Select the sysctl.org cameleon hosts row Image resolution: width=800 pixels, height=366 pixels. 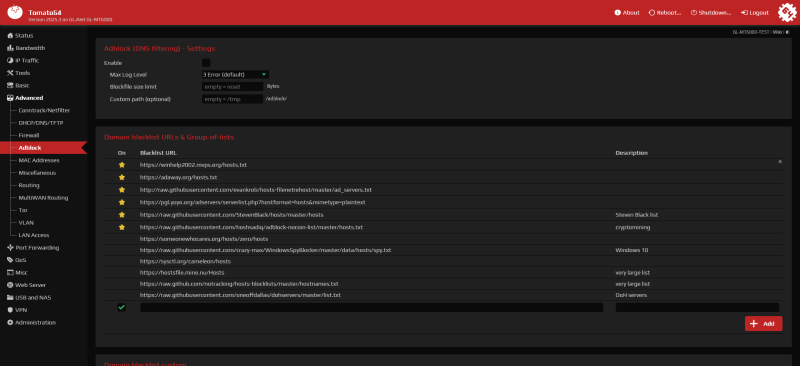click(444, 261)
